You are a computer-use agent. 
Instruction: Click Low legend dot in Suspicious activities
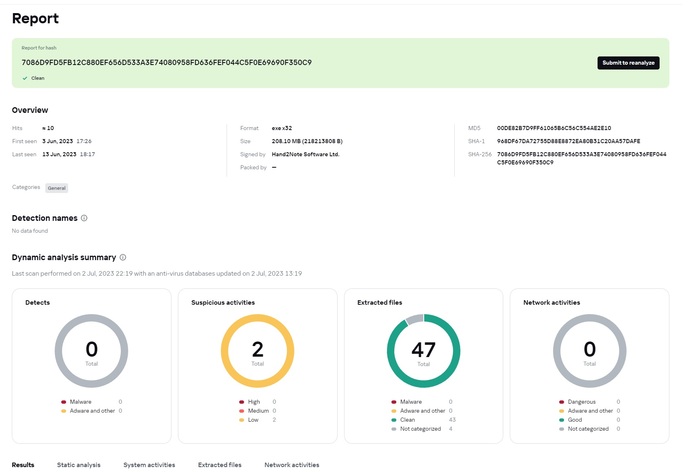click(242, 420)
